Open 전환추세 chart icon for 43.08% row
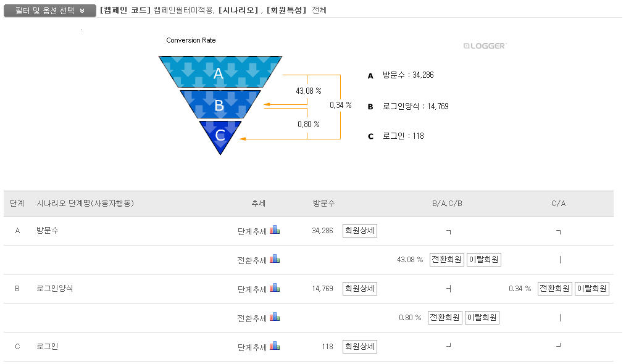The width and height of the screenshot is (626, 364). pos(275,259)
